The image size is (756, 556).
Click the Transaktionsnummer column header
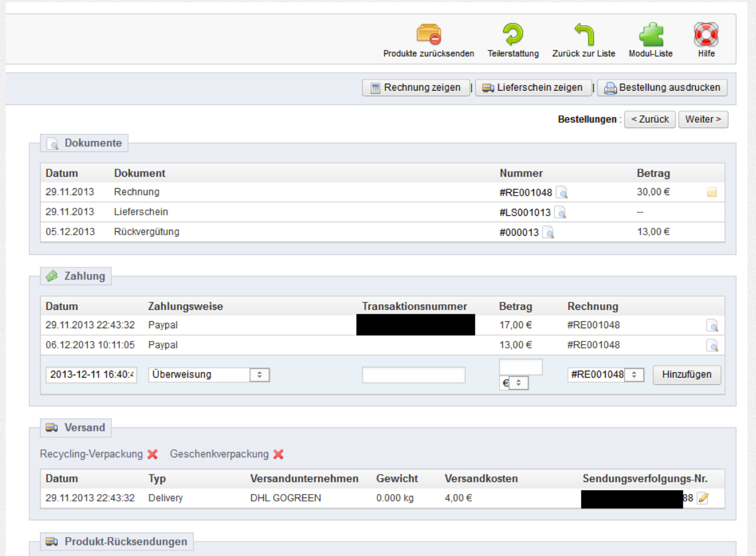[415, 306]
